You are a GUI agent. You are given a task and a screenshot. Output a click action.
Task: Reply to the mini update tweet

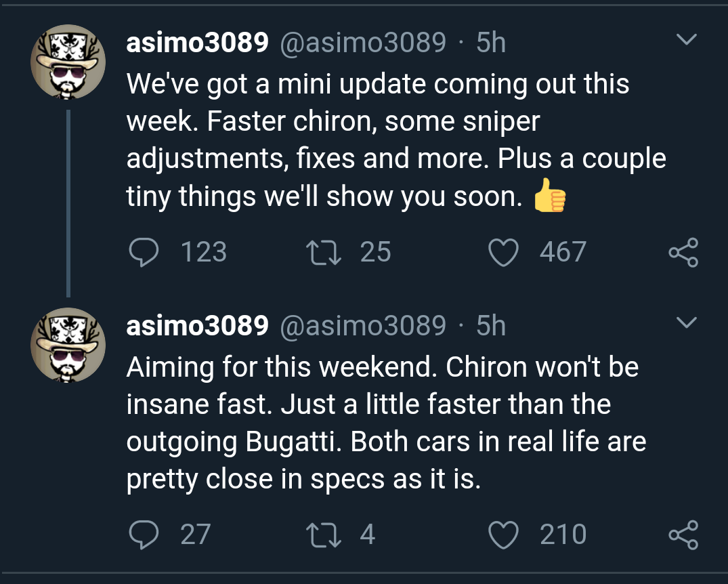[x=143, y=252]
